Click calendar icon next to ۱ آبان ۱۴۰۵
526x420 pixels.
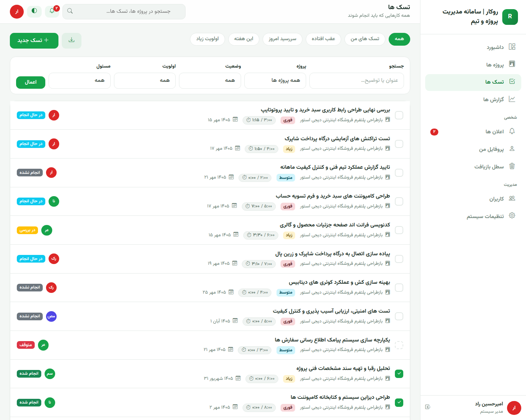[235, 321]
